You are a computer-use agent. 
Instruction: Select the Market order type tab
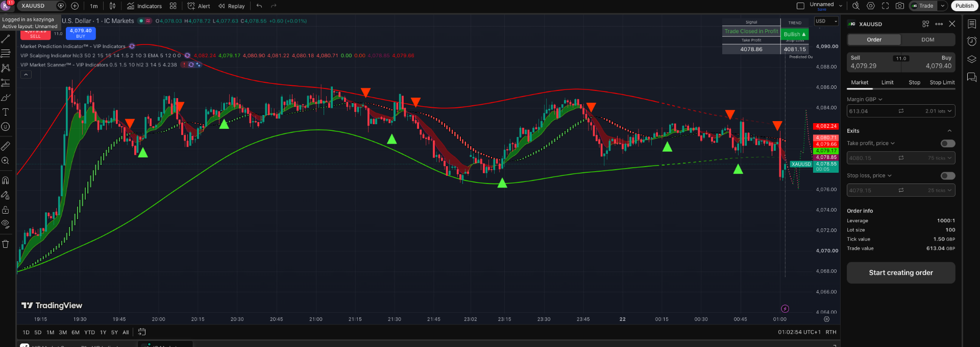[860, 83]
